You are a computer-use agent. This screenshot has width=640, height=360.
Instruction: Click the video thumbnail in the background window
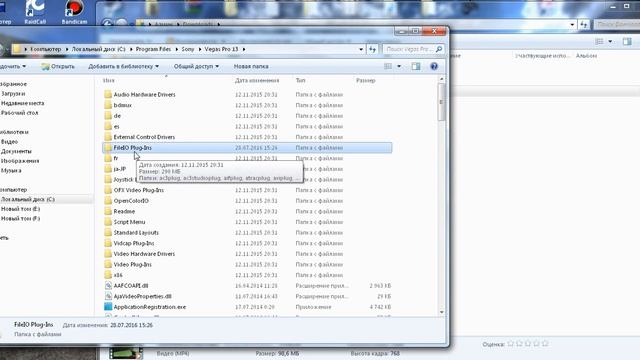tap(126, 353)
